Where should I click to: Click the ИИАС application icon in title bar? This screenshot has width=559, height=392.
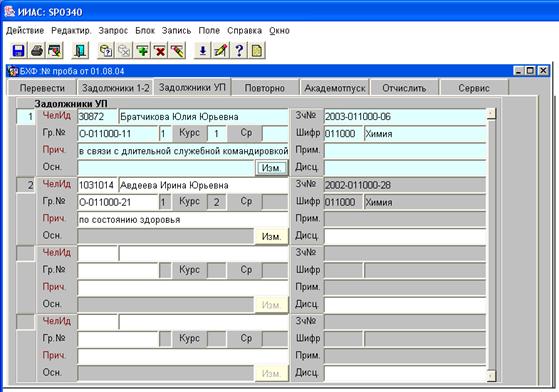[x=9, y=12]
